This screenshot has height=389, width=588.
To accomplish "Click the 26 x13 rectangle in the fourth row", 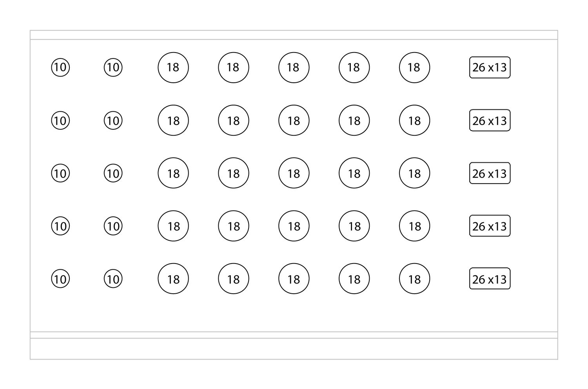I will click(490, 226).
